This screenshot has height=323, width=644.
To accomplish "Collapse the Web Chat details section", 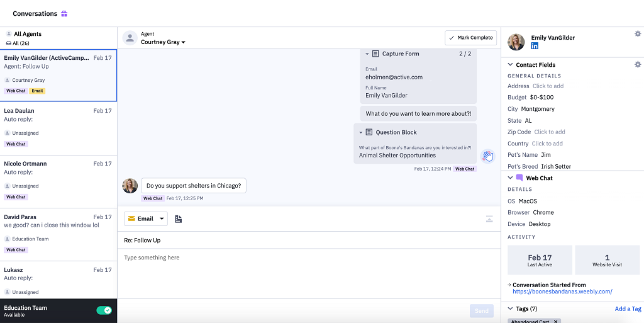I will (x=510, y=178).
